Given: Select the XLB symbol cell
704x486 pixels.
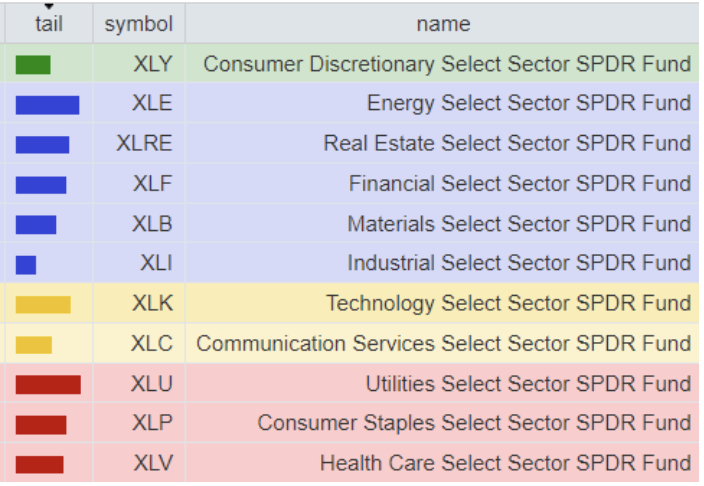Looking at the screenshot, I should pos(151,224).
